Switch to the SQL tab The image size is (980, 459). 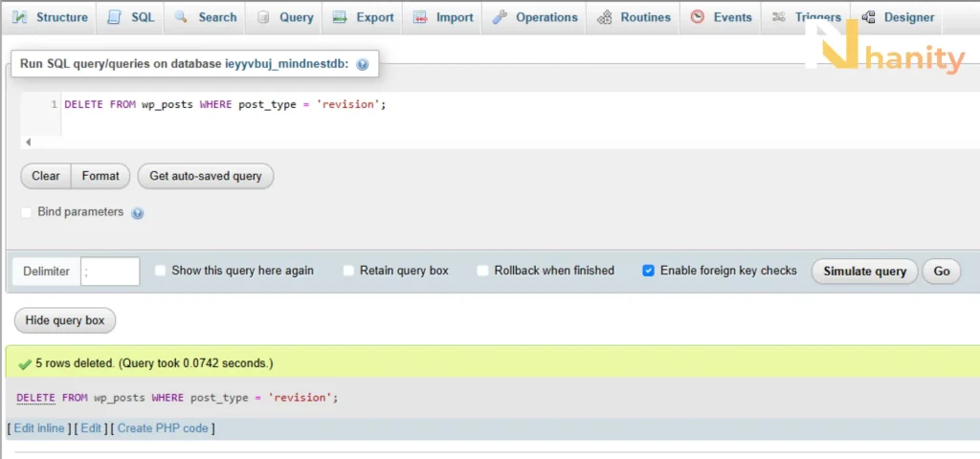tap(130, 17)
